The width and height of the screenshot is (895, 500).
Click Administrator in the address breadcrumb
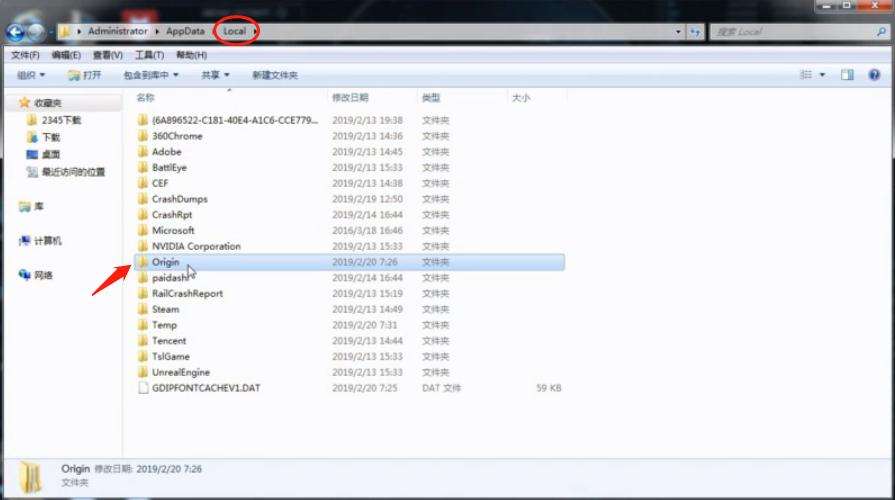tap(118, 31)
